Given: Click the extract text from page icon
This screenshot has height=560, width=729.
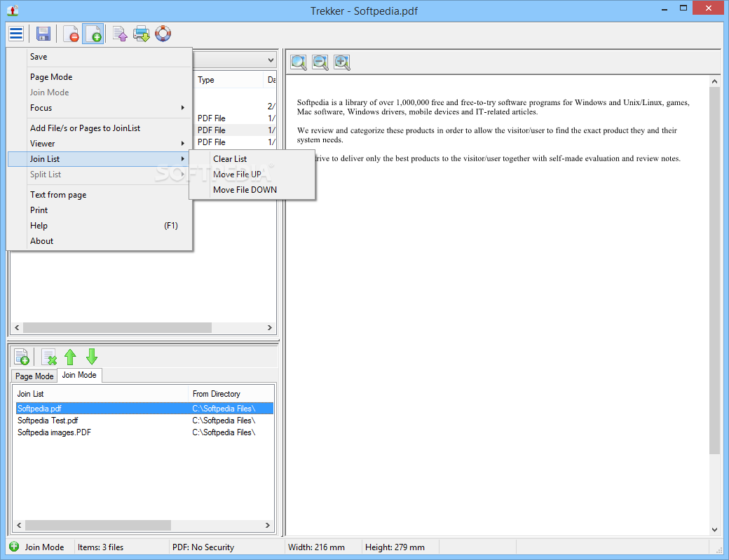Looking at the screenshot, I should [x=120, y=34].
